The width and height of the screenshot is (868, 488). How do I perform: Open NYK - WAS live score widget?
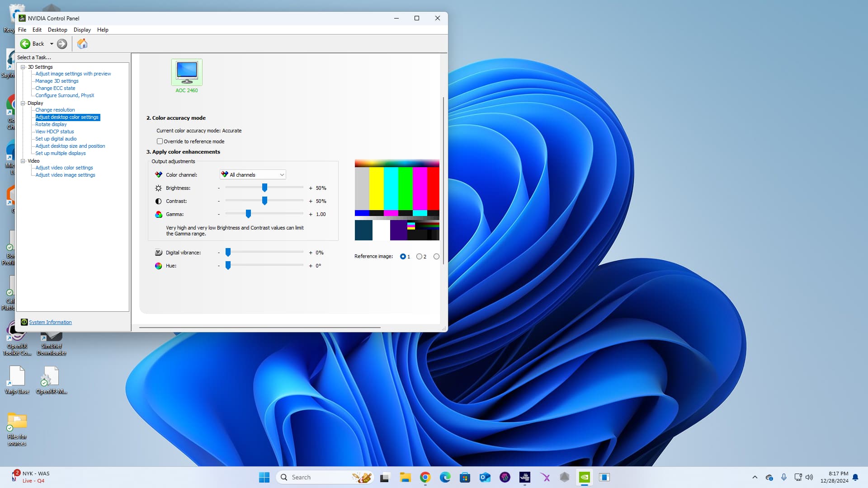click(31, 477)
